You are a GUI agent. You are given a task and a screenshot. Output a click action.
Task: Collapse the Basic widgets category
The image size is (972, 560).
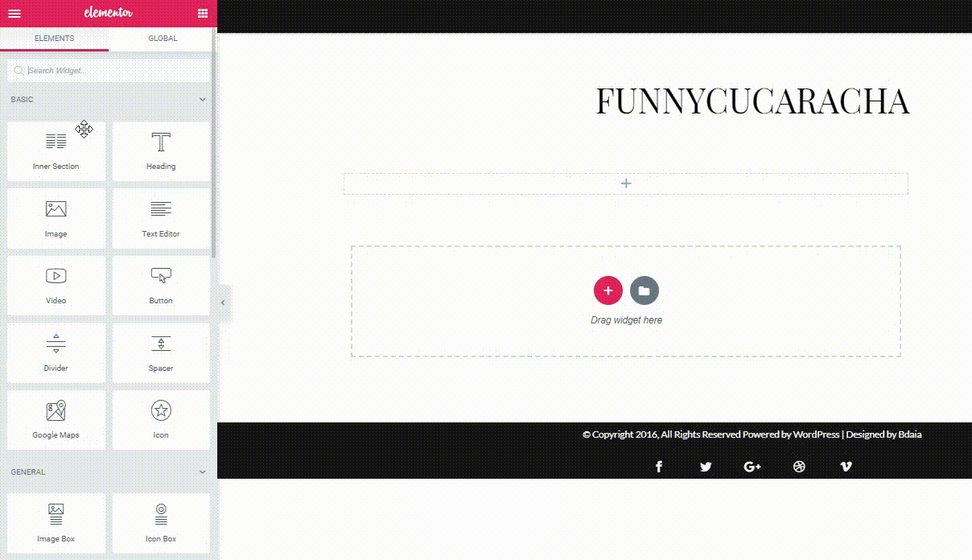click(x=202, y=100)
